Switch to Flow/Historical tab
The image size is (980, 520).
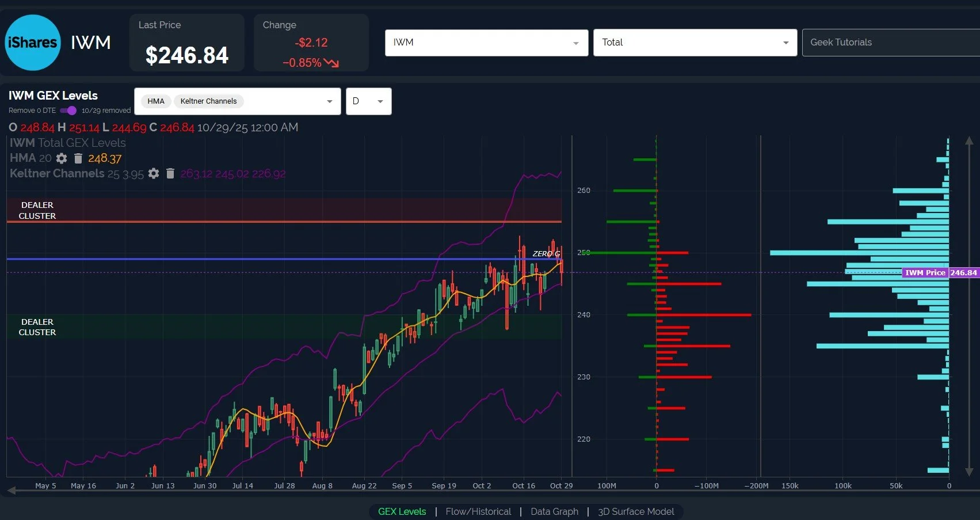(x=478, y=511)
